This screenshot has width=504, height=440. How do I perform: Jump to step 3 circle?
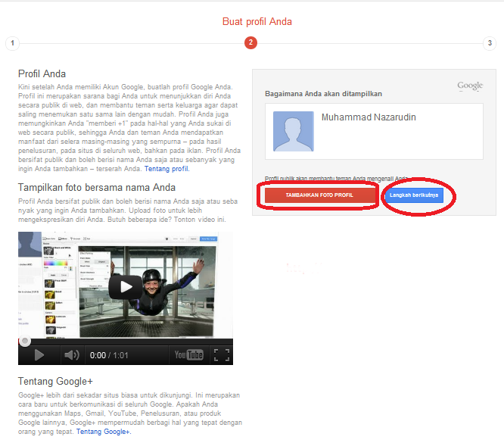(x=490, y=43)
